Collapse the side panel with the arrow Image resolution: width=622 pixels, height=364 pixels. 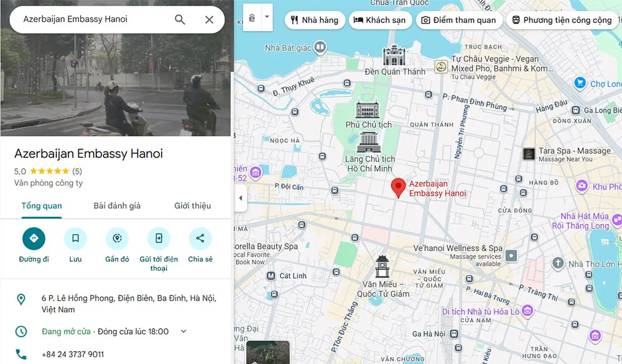tap(240, 198)
